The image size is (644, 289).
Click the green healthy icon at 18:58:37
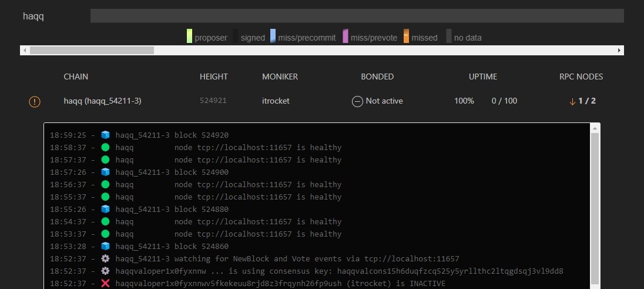point(105,147)
